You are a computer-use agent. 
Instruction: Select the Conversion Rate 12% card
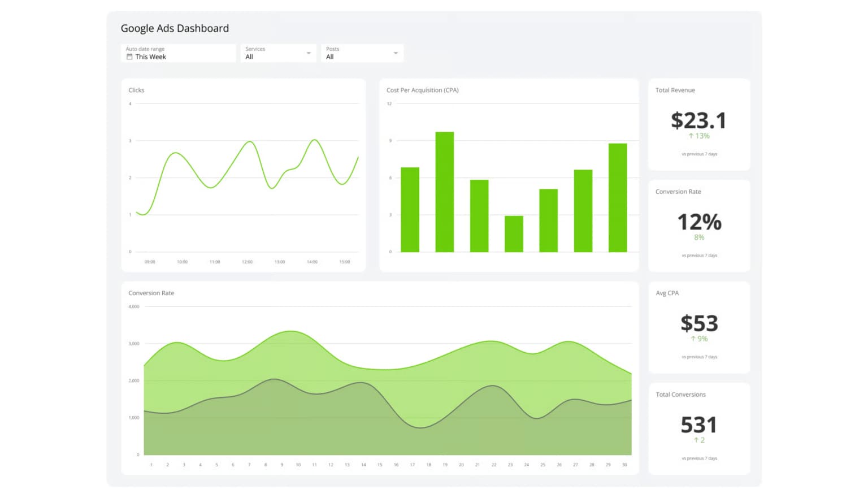pyautogui.click(x=699, y=226)
